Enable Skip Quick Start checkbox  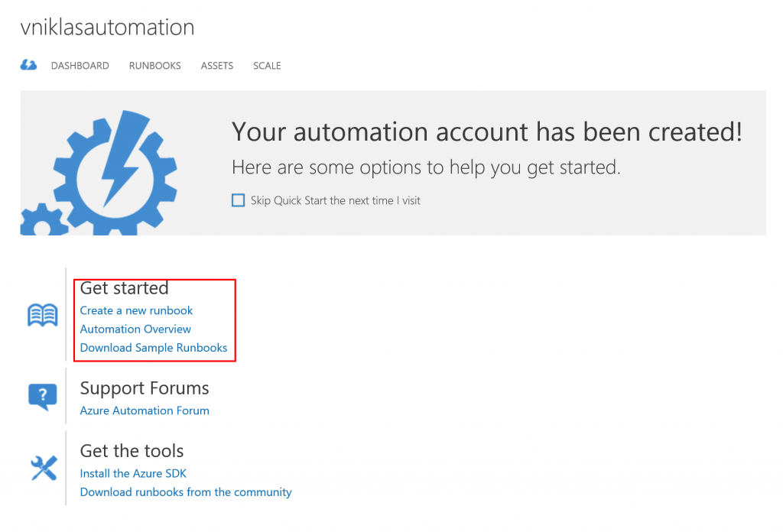239,200
